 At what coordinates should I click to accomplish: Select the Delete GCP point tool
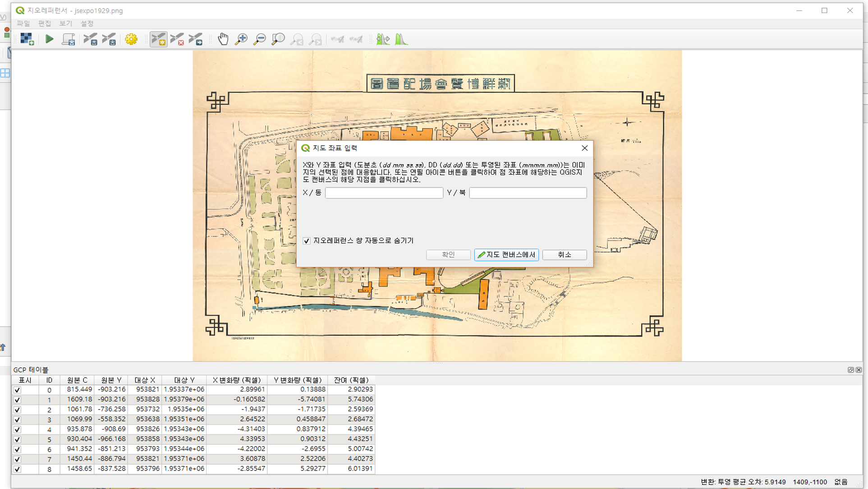click(177, 39)
